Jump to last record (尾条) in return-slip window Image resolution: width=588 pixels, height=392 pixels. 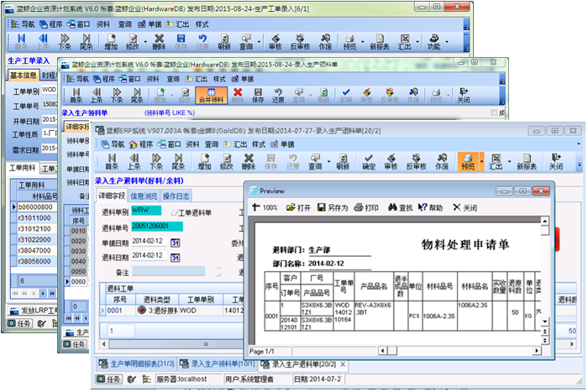click(x=178, y=161)
